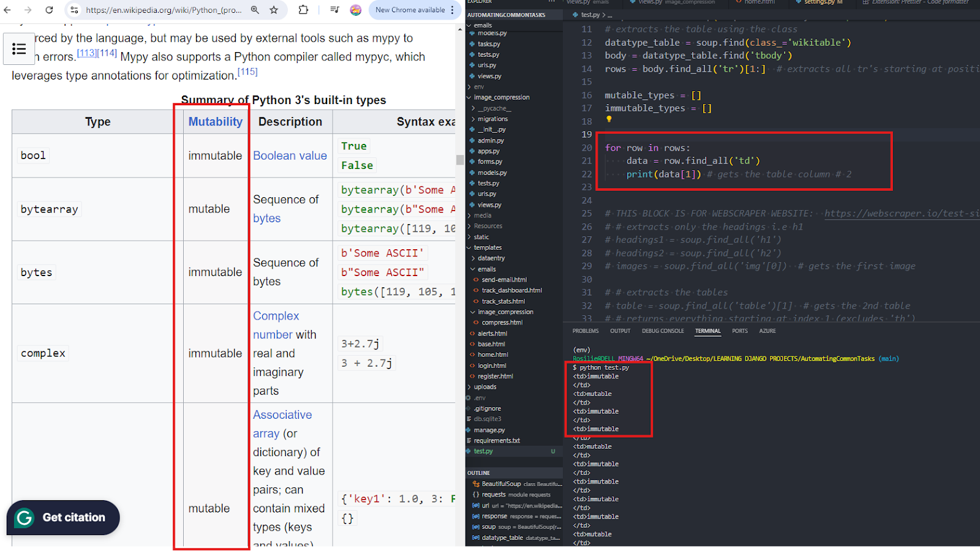Open citation reference [115]
Screen dimensions: 980x551
coord(247,72)
